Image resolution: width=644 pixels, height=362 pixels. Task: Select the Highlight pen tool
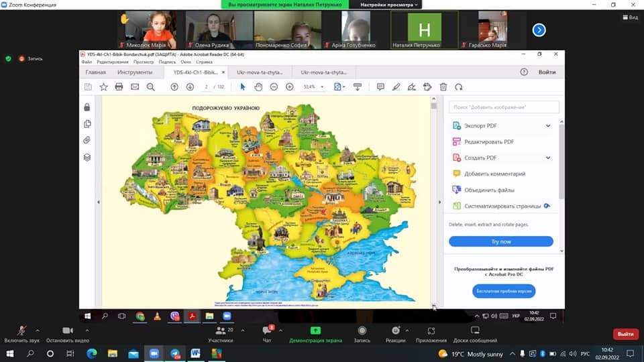pyautogui.click(x=396, y=87)
